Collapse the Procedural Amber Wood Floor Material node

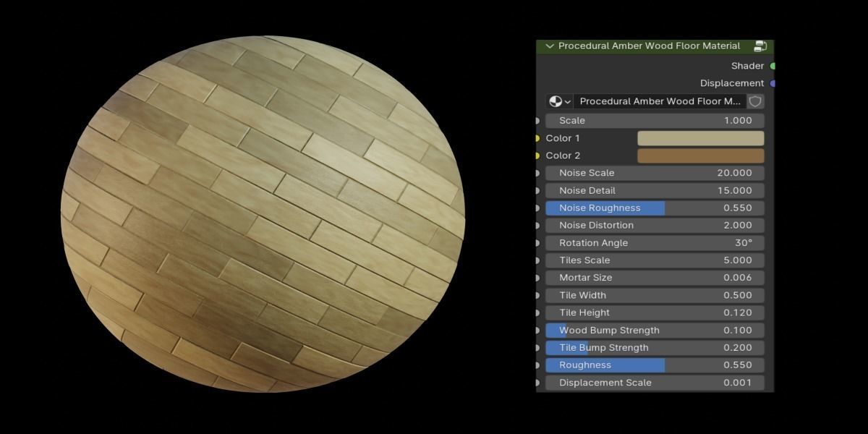(x=550, y=46)
